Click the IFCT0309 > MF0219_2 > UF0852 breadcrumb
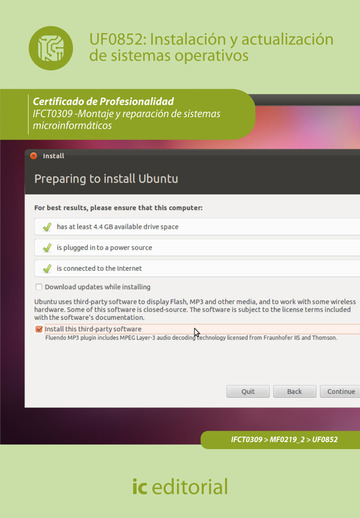 click(x=284, y=439)
